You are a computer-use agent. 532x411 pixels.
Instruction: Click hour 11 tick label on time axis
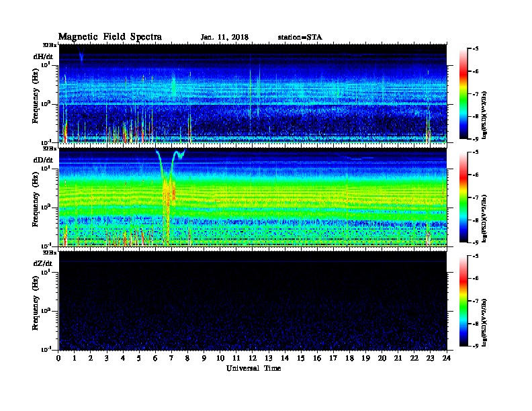[x=236, y=359]
